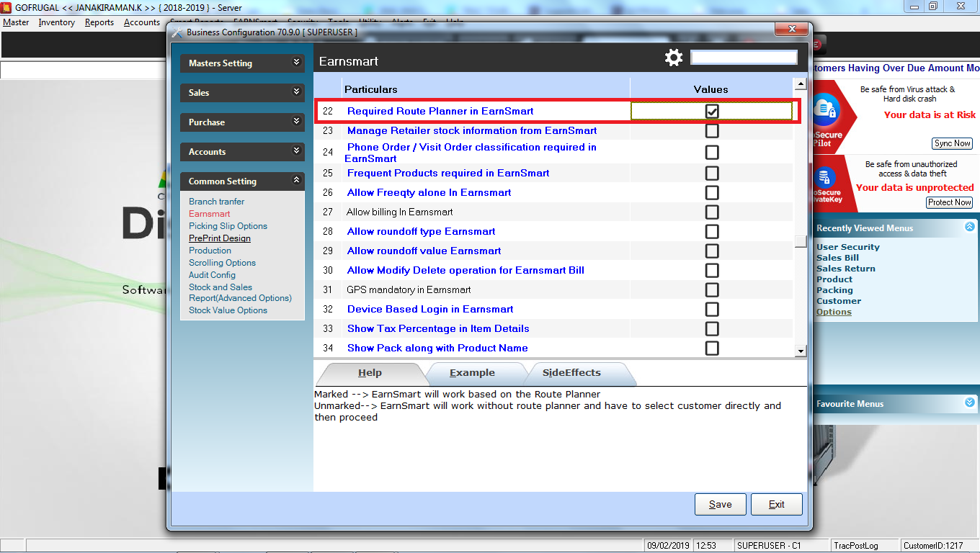Click the 'GPS mandatory in Earnsmart' label

[x=409, y=289]
